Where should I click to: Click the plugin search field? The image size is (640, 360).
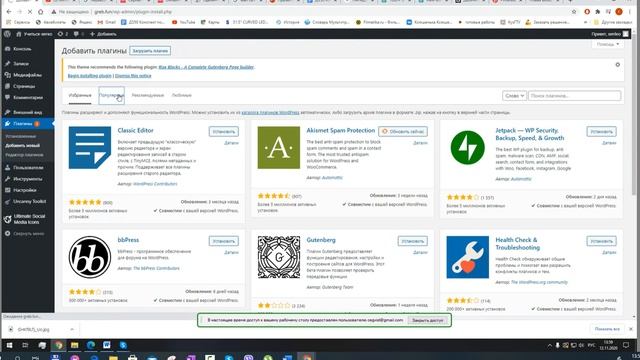pos(574,96)
